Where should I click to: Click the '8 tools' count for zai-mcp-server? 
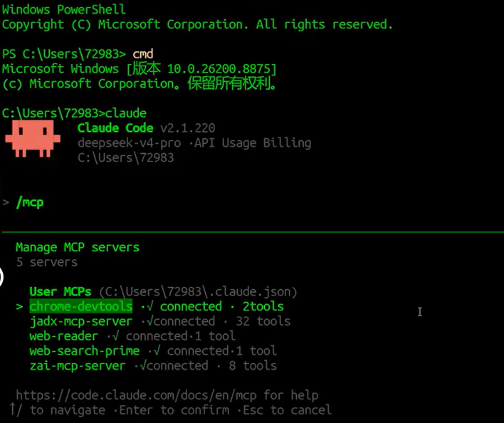pos(253,365)
